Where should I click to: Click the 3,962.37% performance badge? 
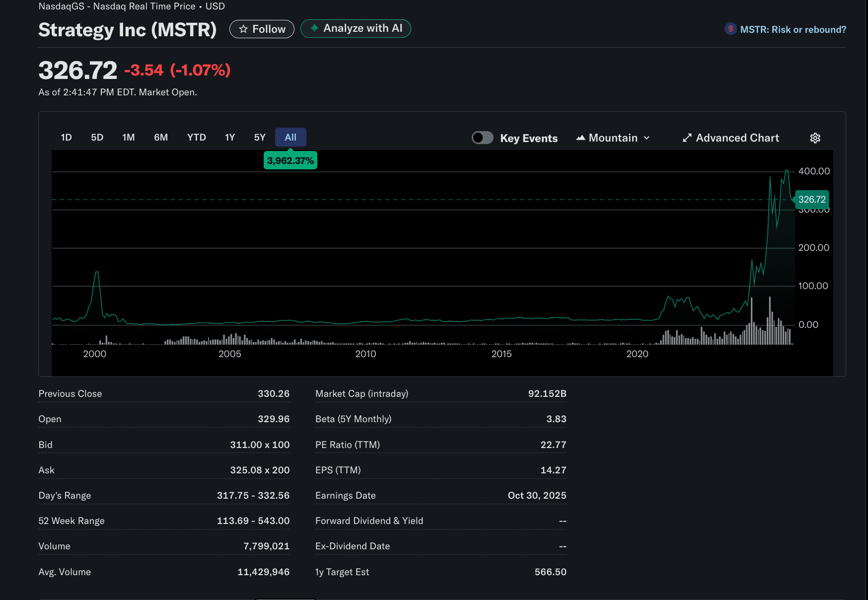[290, 161]
